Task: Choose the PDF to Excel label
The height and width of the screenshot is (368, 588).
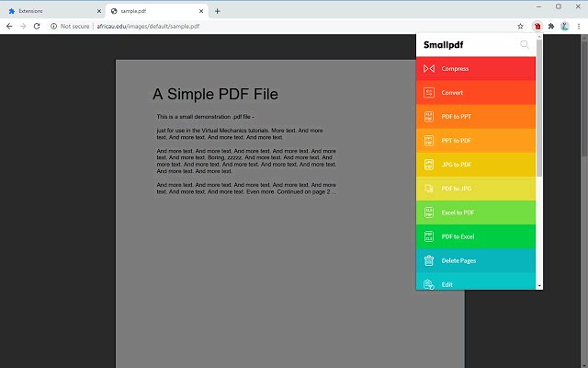Action: point(458,236)
